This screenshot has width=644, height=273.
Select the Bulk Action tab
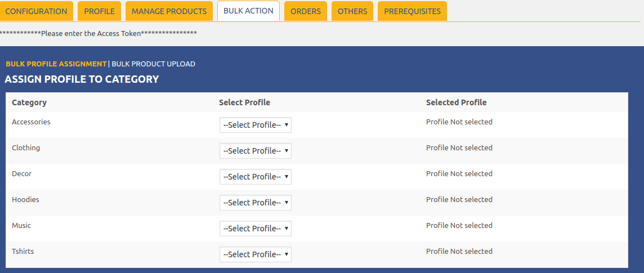[248, 11]
